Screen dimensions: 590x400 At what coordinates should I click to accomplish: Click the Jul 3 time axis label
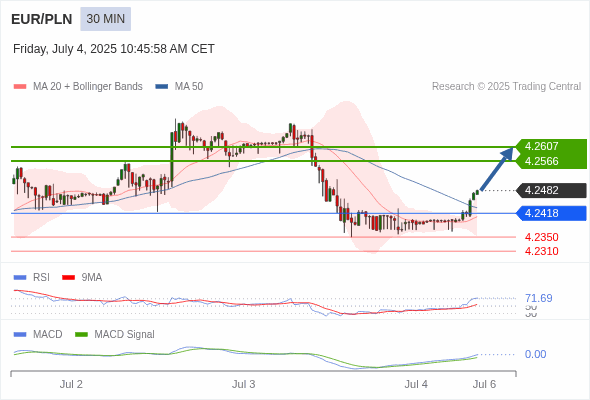pyautogui.click(x=243, y=384)
